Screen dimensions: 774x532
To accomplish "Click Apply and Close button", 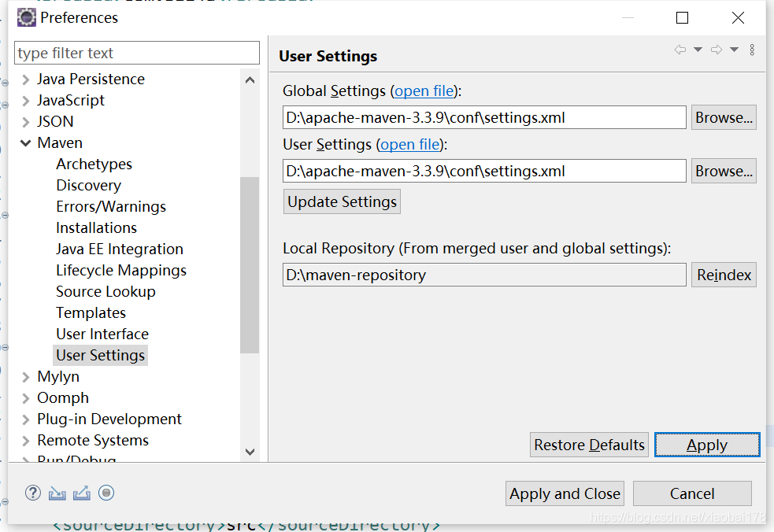I will [565, 494].
